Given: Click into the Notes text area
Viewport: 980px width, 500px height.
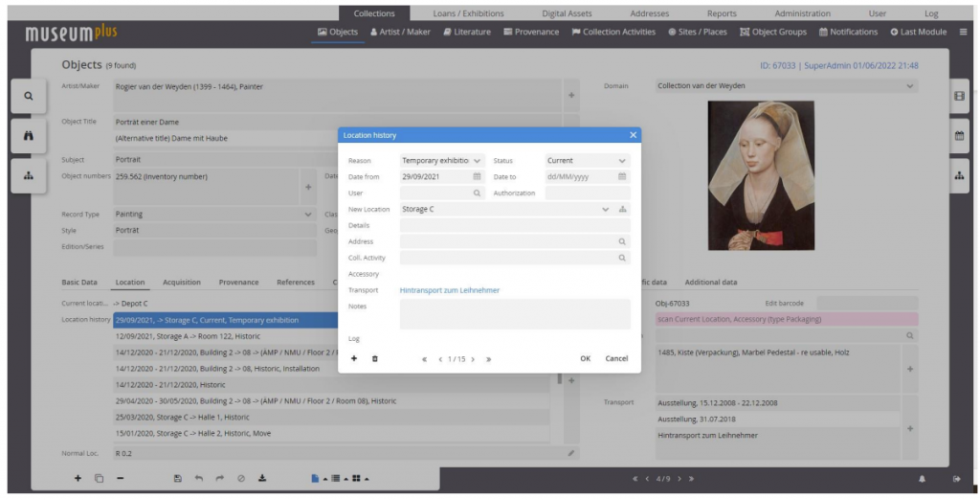Looking at the screenshot, I should (x=515, y=313).
